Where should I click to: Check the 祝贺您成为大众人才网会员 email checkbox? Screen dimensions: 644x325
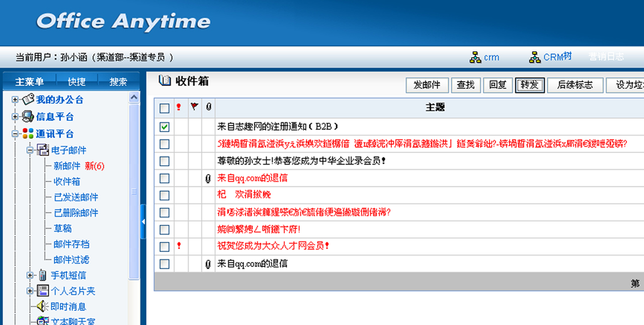[x=165, y=246]
